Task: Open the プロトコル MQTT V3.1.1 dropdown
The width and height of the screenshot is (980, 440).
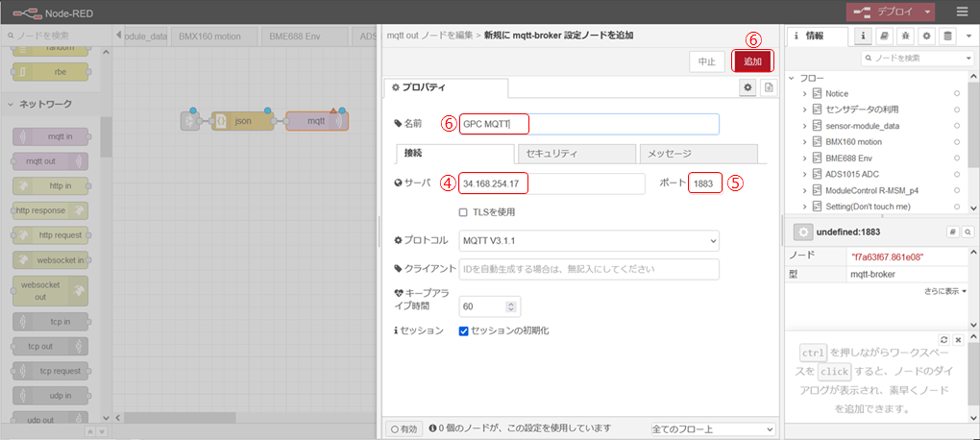Action: [589, 240]
